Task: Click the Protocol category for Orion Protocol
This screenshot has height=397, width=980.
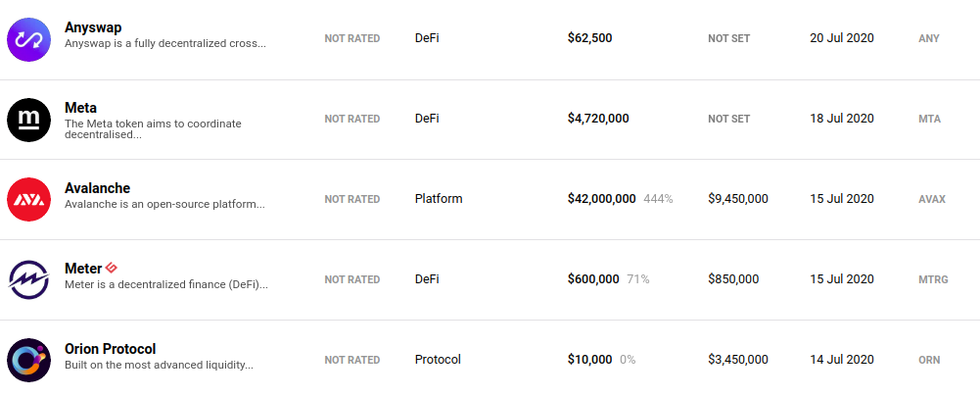Action: pyautogui.click(x=437, y=360)
